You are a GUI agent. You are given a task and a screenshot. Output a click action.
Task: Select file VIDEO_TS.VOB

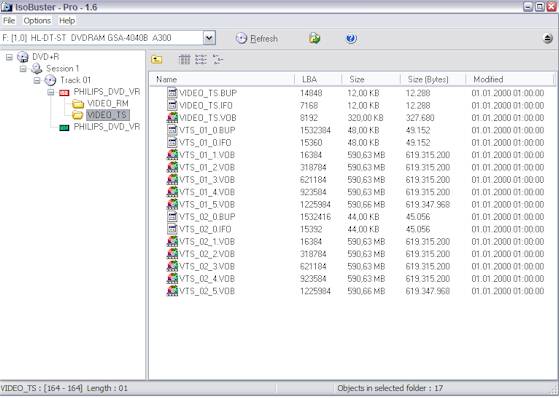tap(208, 118)
